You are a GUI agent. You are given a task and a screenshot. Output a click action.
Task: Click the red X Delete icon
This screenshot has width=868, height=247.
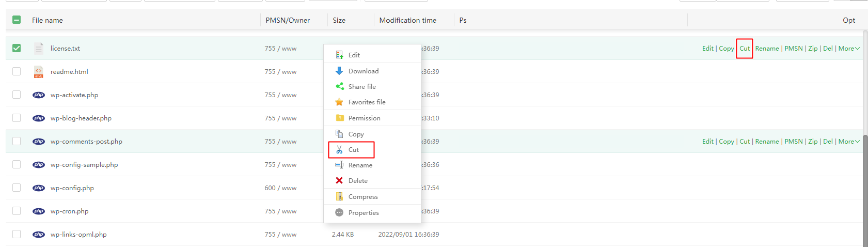coord(339,180)
